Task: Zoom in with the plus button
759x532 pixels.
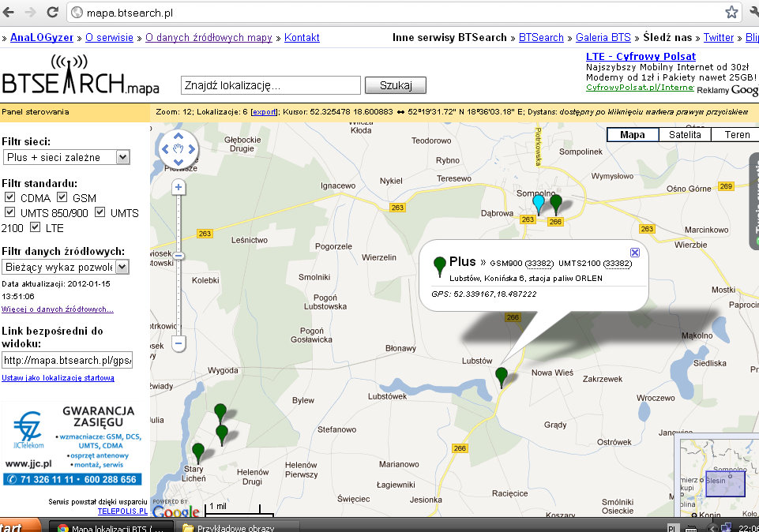Action: point(178,187)
